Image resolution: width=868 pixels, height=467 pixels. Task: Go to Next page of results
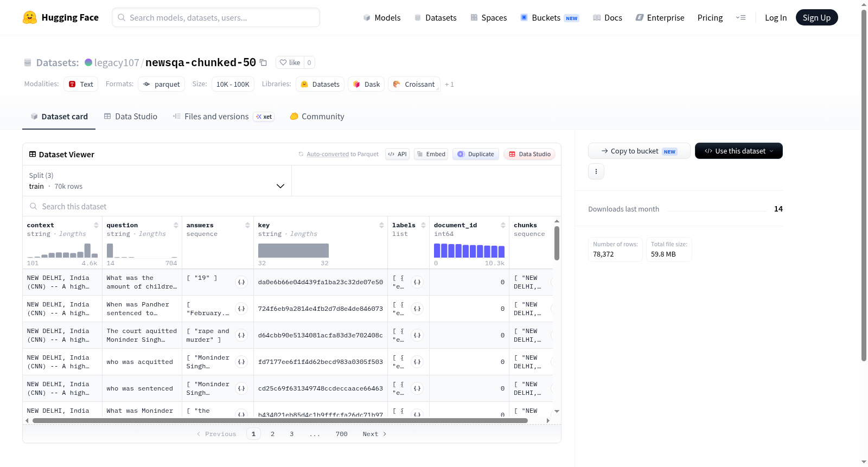tap(374, 434)
